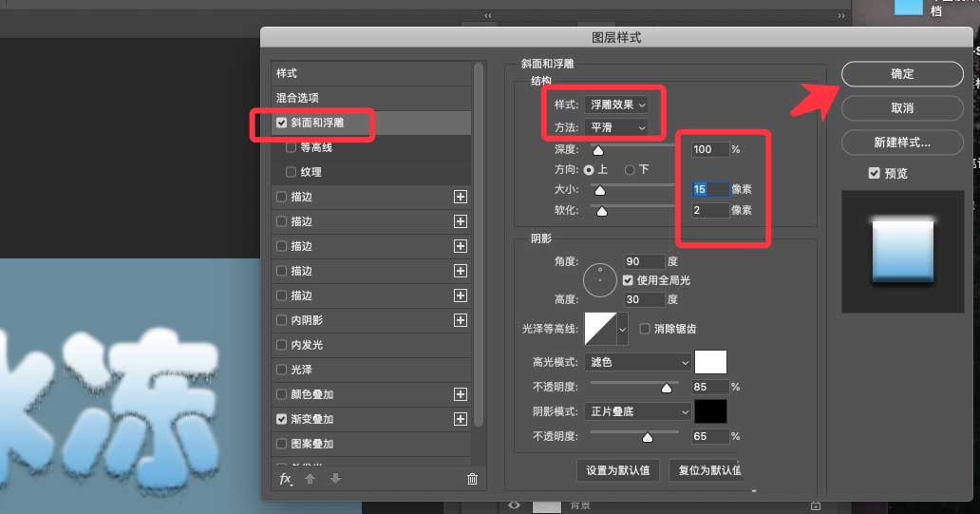This screenshot has width=980, height=514.
Task: Click the trash icon to delete effect
Action: [472, 479]
